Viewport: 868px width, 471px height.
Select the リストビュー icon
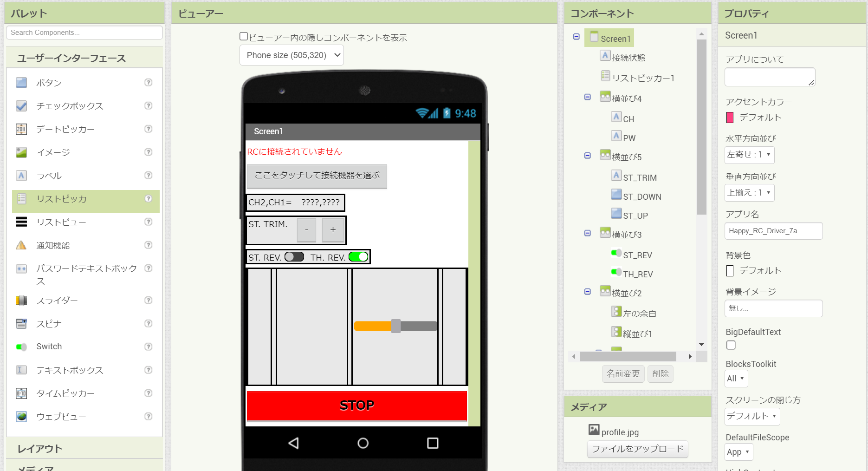pos(21,222)
